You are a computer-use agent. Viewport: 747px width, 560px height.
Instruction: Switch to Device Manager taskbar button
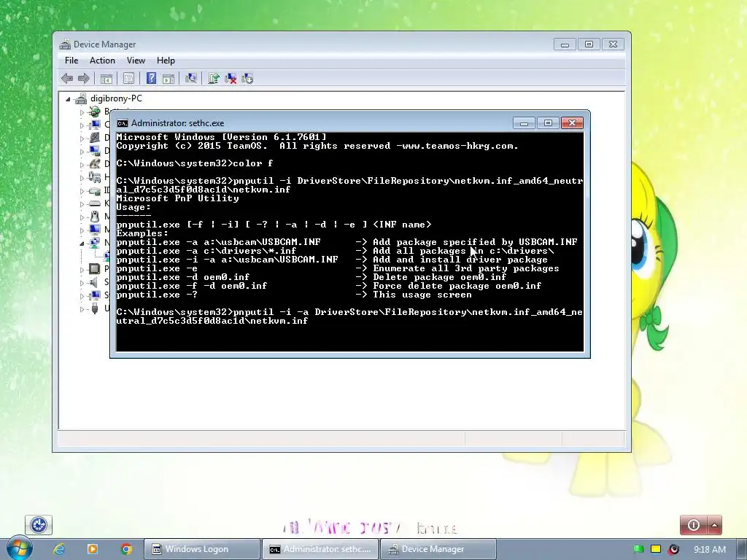pos(438,549)
